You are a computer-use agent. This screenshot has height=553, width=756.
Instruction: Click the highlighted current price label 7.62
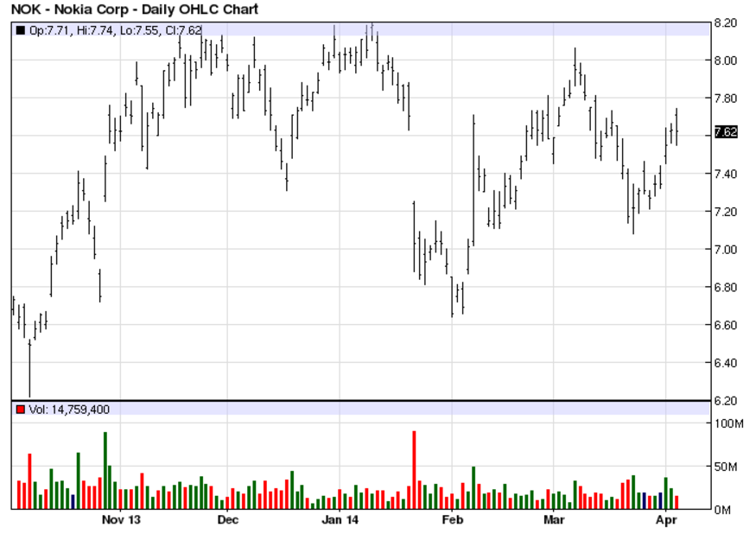(726, 132)
